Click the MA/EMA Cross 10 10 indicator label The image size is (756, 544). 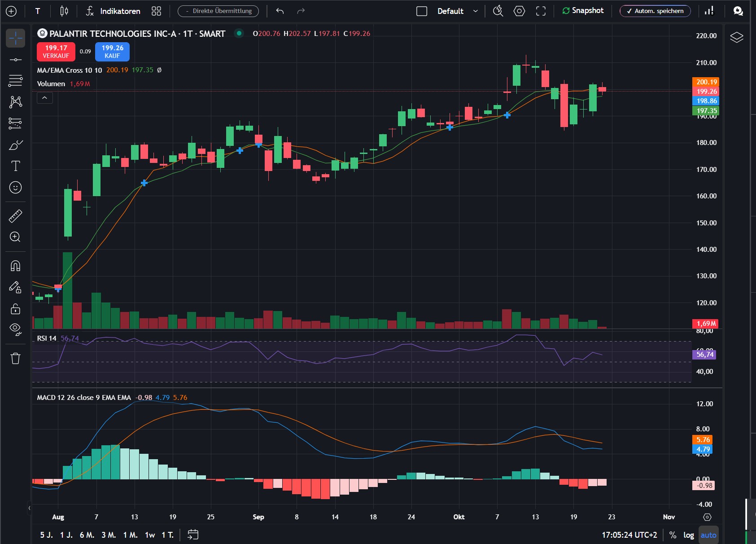[70, 70]
